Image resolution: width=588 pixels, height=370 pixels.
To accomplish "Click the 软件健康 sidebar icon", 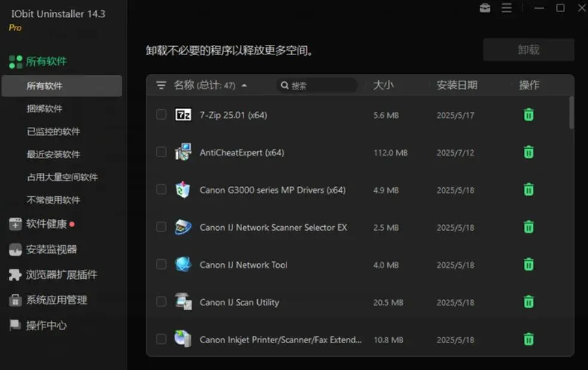I will pos(16,224).
